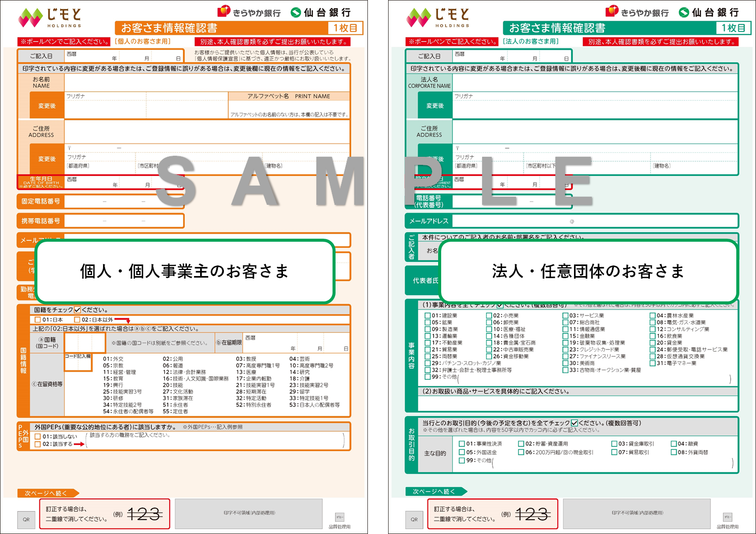Click the corporate form メールアドレス input field
Image resolution: width=756 pixels, height=534 pixels.
point(595,221)
